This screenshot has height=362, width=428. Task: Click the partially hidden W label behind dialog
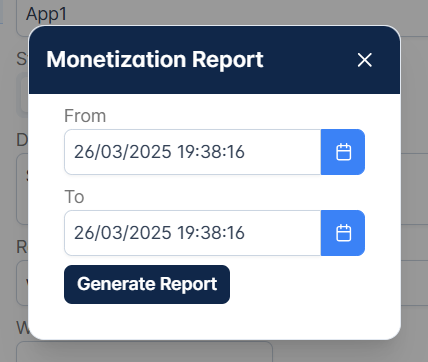23,328
